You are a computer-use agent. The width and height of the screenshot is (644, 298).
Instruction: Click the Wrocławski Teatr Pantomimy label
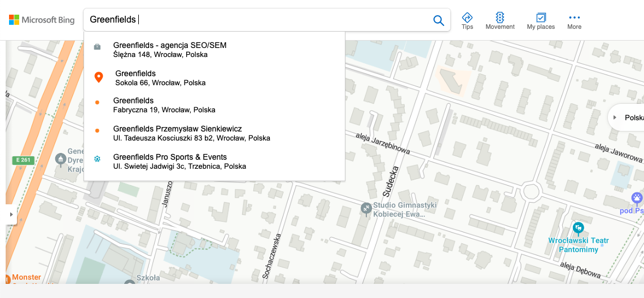click(579, 244)
